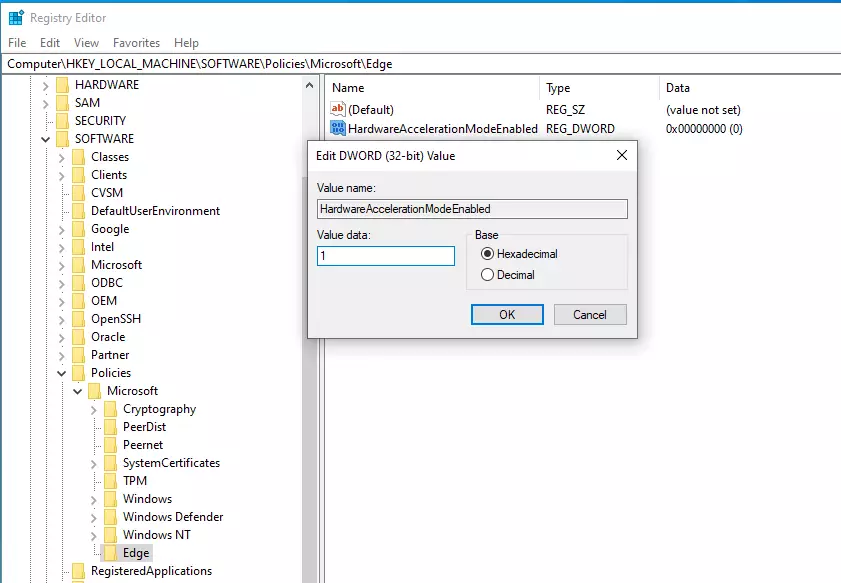Viewport: 841px width, 583px height.
Task: Select the RegisteredApplications key
Action: [151, 571]
